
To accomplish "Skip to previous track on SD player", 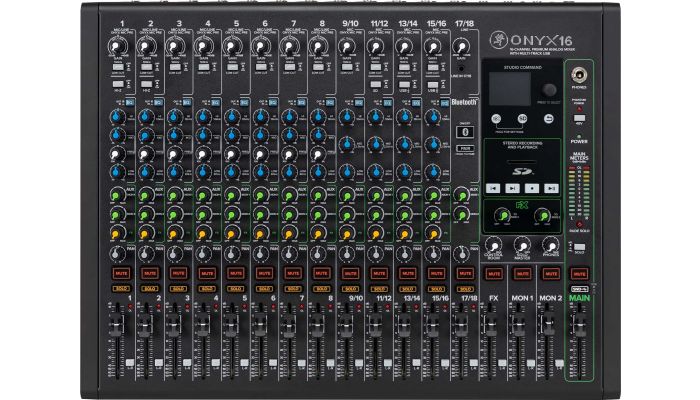I will click(x=493, y=187).
